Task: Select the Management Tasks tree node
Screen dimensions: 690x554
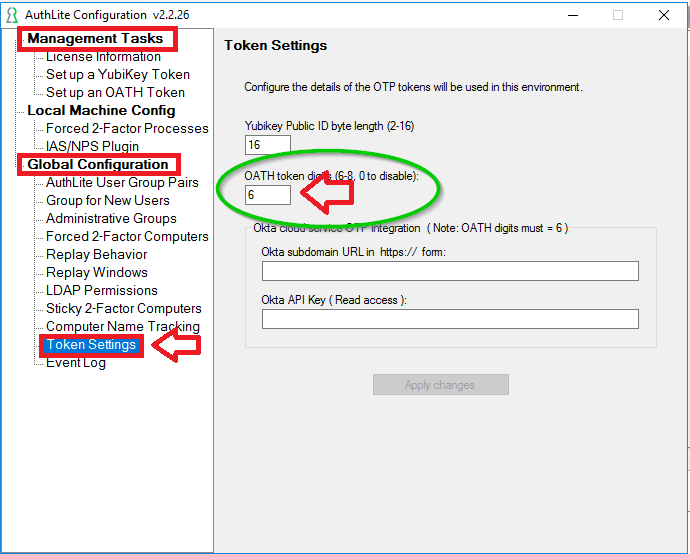Action: [95, 39]
